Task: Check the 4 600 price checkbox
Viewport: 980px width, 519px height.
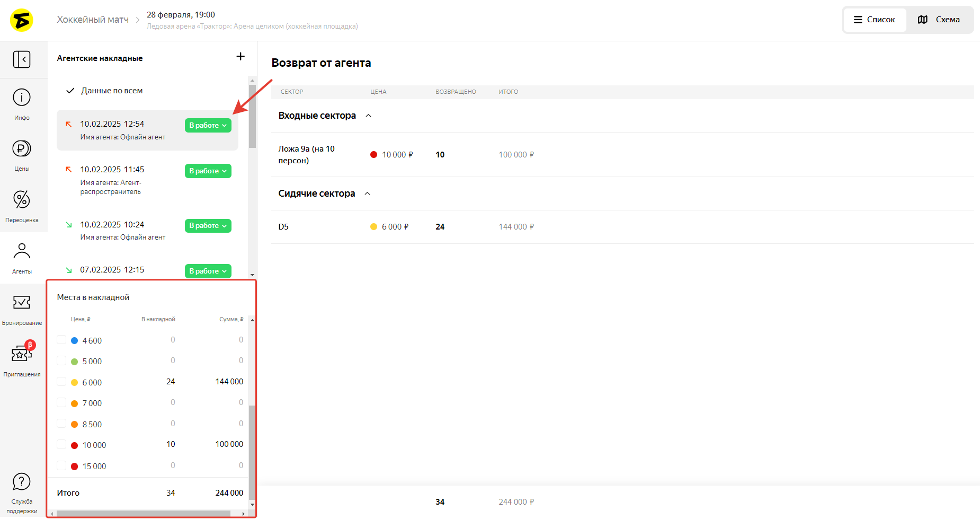Action: [x=61, y=340]
